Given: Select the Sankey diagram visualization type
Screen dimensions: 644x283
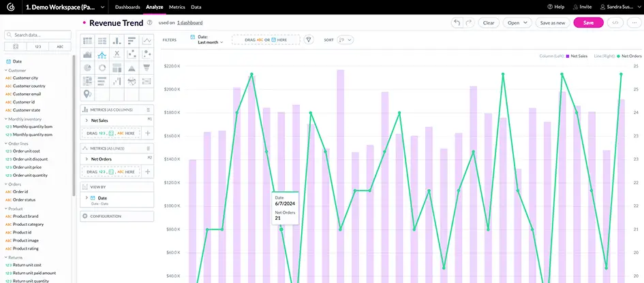Looking at the screenshot, I should click(x=147, y=81).
